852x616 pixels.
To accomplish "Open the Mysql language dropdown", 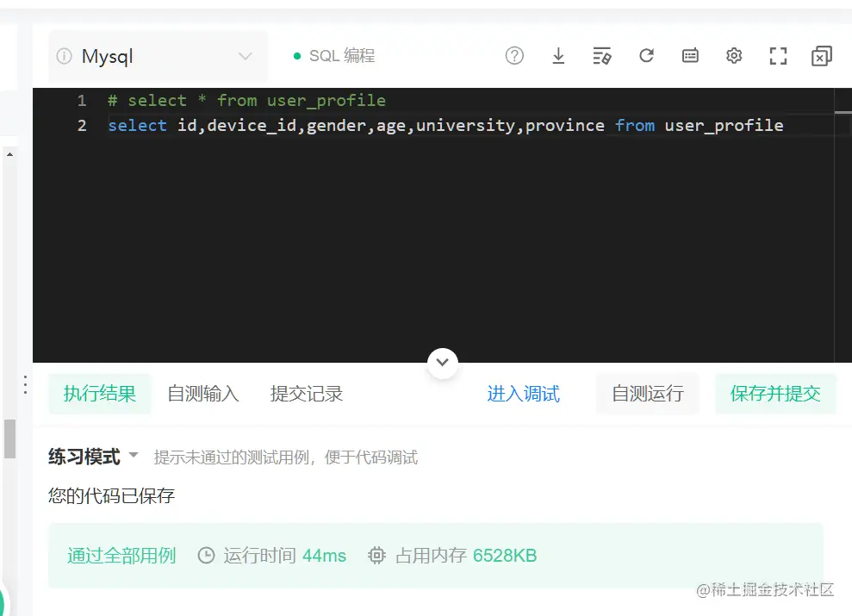I will pyautogui.click(x=159, y=57).
